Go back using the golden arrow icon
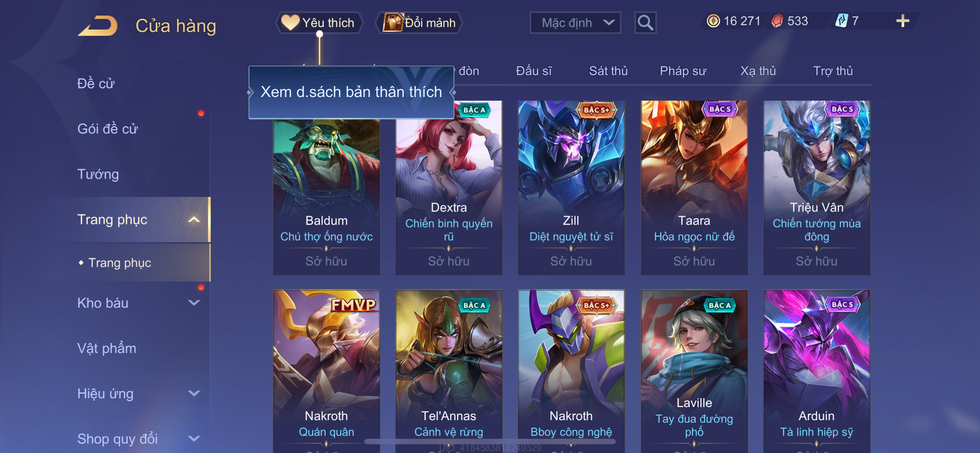The height and width of the screenshot is (453, 980). point(98,26)
